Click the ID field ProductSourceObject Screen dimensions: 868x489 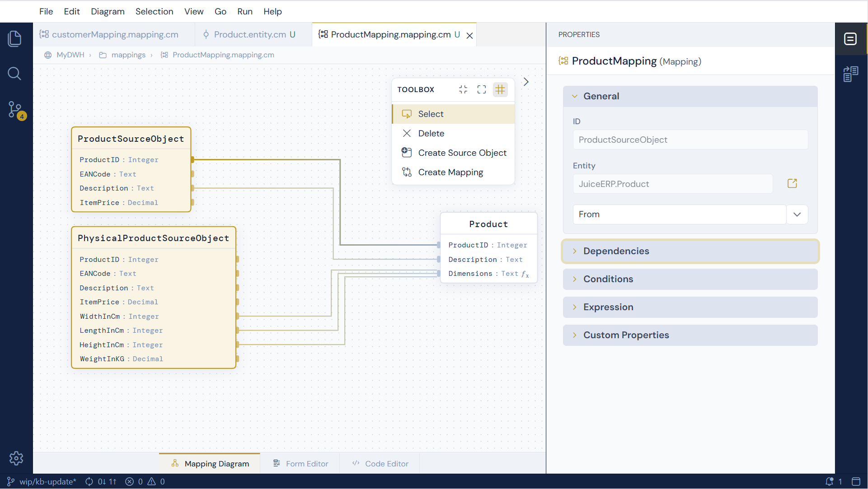(690, 140)
